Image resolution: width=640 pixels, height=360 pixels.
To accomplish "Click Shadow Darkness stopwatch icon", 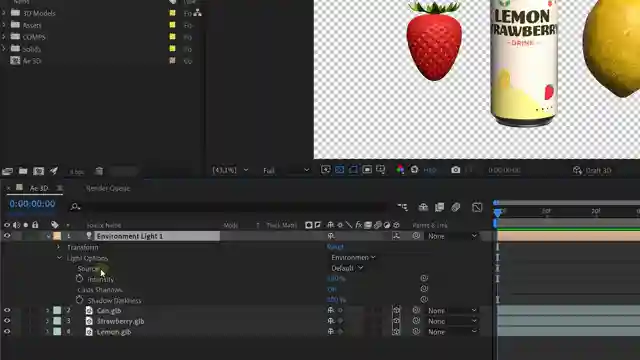I will 80,300.
